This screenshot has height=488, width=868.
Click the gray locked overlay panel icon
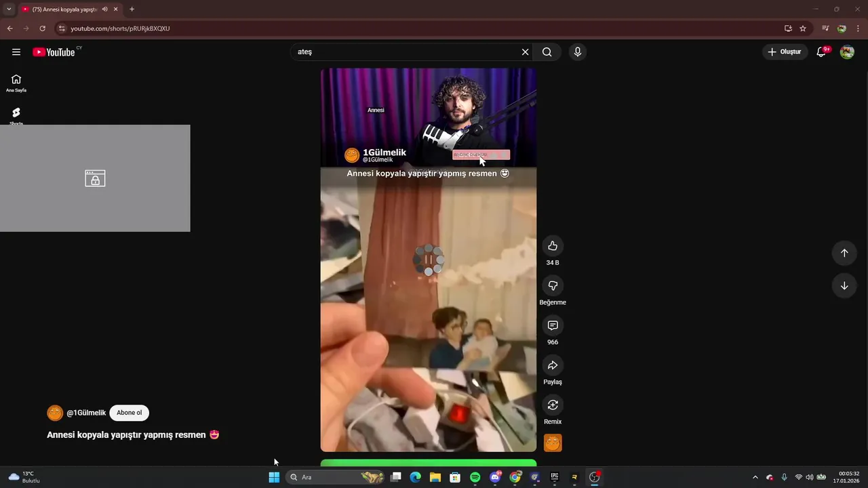(95, 178)
